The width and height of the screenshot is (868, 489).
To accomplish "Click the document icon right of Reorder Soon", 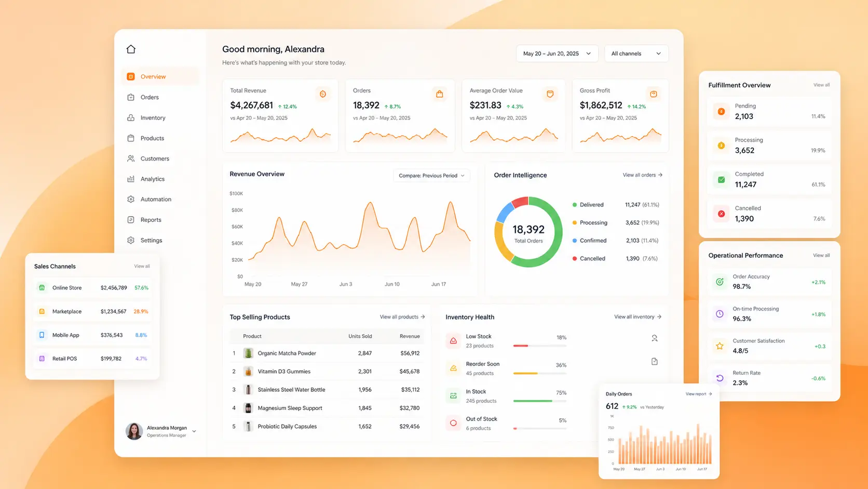I will tap(655, 362).
